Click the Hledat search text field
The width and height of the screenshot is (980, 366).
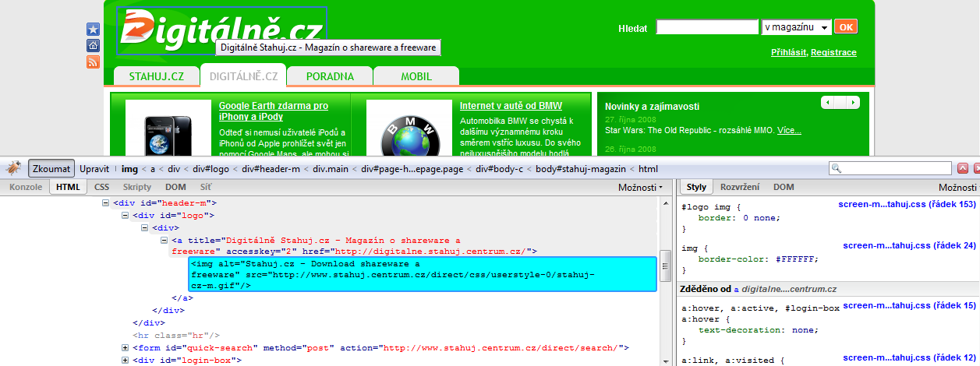707,27
